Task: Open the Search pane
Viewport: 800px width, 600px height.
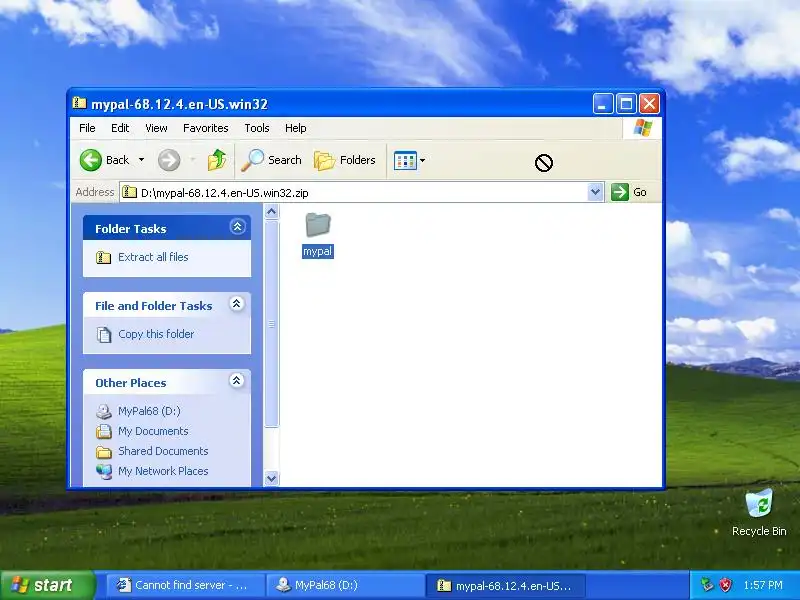Action: (x=271, y=160)
